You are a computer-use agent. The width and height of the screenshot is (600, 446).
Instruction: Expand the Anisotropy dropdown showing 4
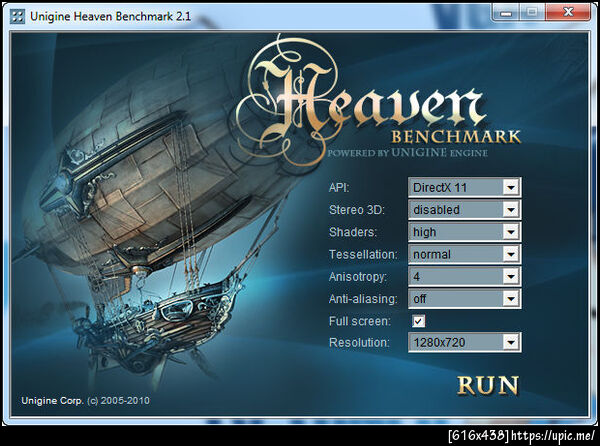click(465, 276)
